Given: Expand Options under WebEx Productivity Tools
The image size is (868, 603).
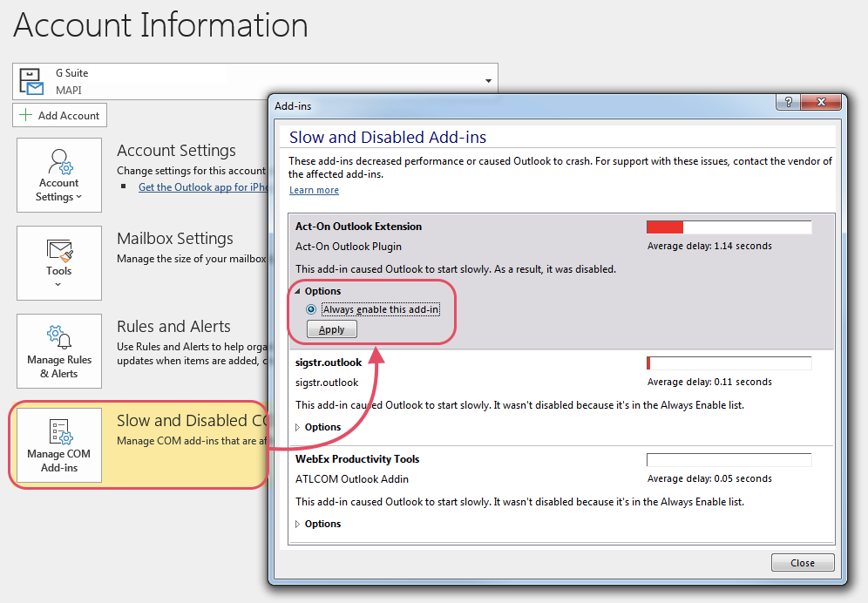Looking at the screenshot, I should coord(297,524).
